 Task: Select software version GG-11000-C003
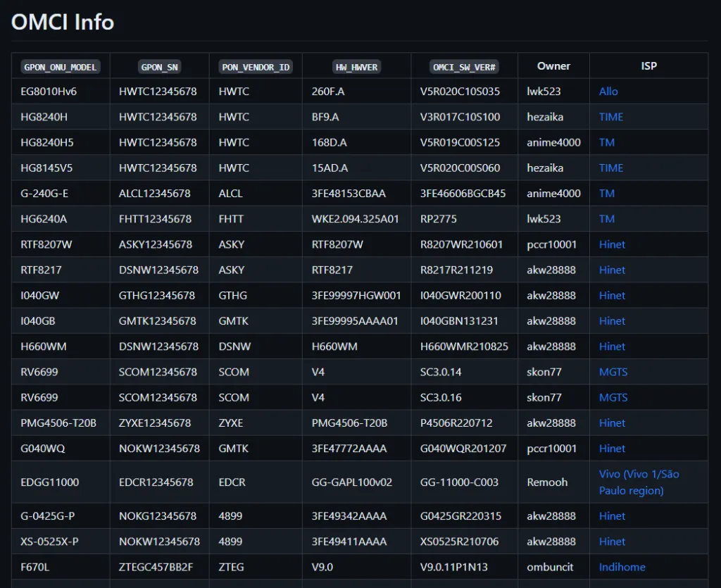click(x=459, y=482)
